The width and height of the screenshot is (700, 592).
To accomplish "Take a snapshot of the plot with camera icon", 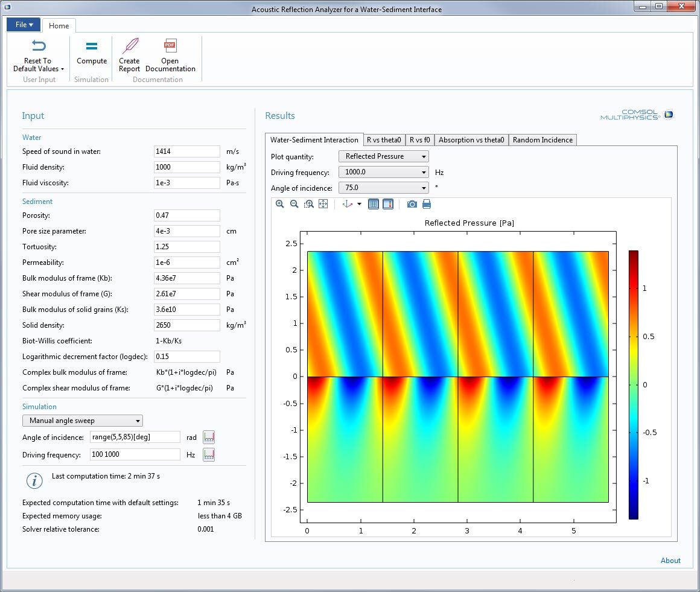I will pos(412,204).
